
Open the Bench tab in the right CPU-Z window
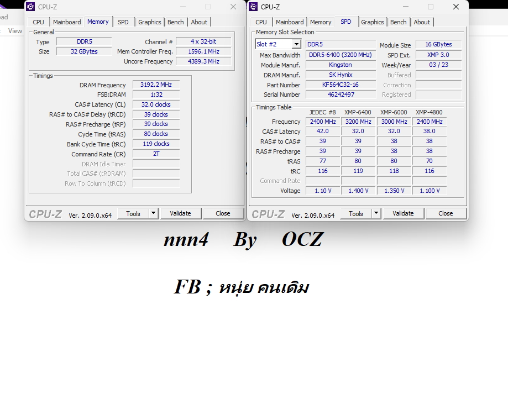398,22
